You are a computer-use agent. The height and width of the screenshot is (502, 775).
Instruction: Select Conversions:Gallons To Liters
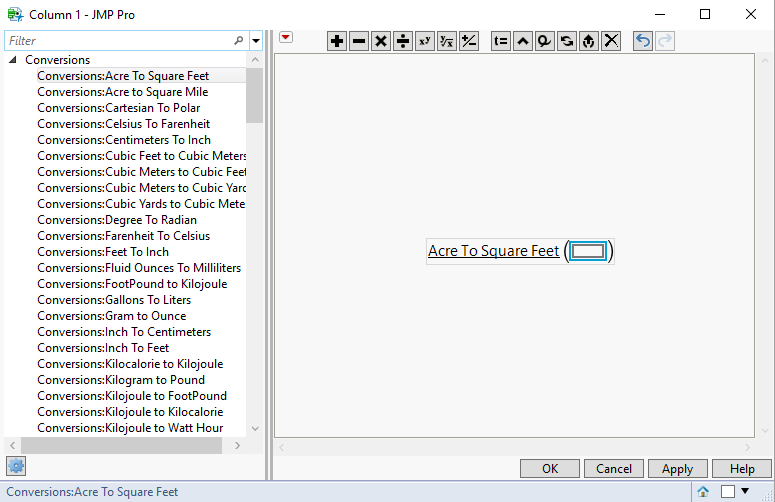pos(114,300)
